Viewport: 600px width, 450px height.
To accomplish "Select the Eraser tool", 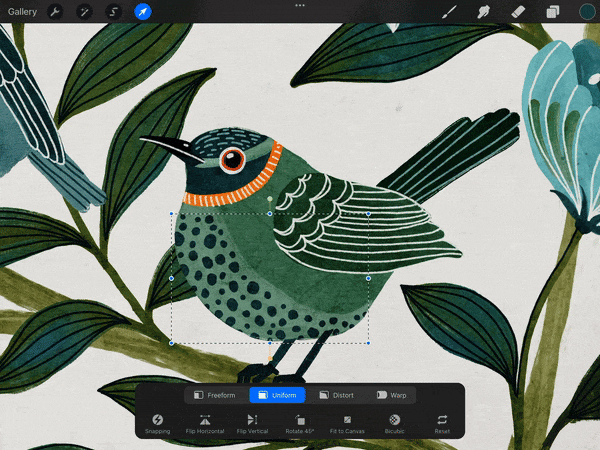I will point(518,12).
